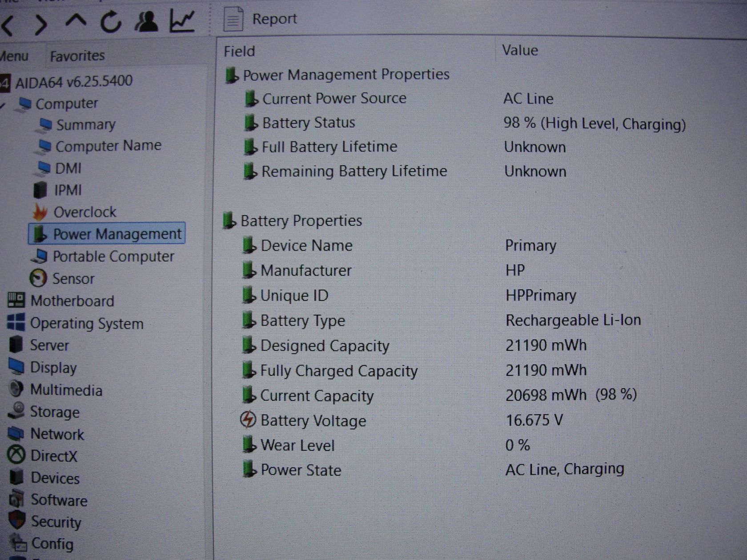Click the Operating System Windows icon

[16, 322]
